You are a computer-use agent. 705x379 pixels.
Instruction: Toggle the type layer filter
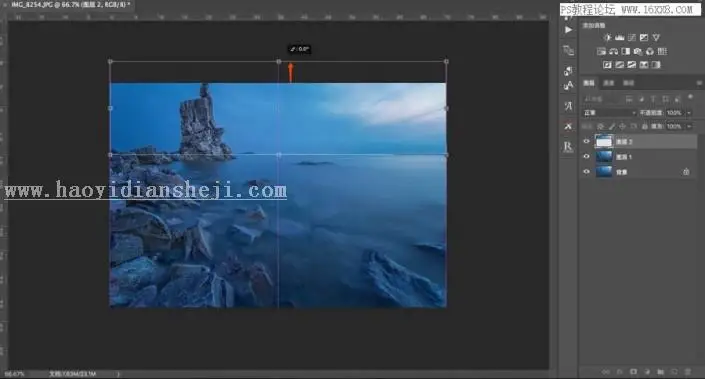coord(653,99)
